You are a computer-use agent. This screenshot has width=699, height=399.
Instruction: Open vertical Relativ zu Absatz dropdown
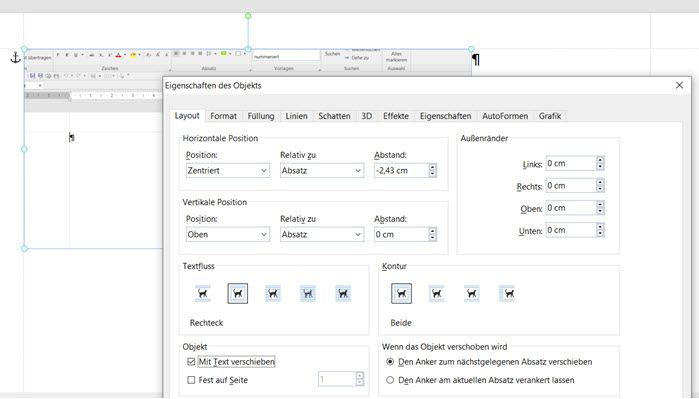coord(322,234)
